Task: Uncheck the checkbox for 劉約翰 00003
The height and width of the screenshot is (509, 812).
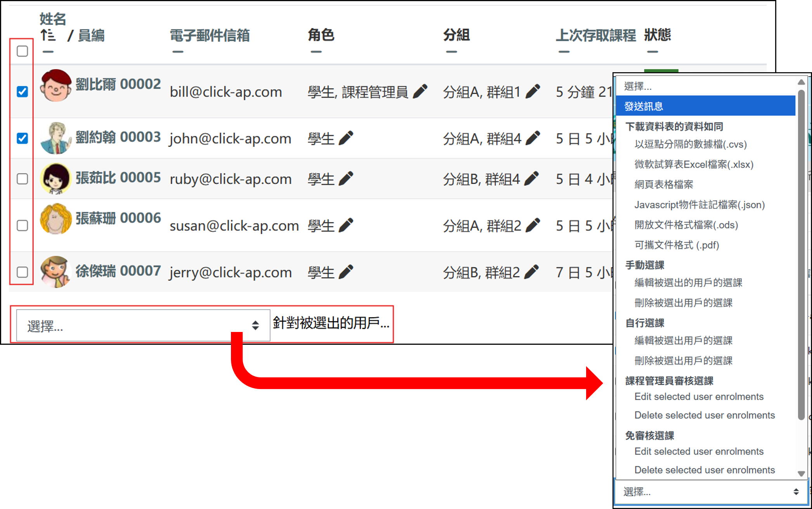Action: click(23, 138)
